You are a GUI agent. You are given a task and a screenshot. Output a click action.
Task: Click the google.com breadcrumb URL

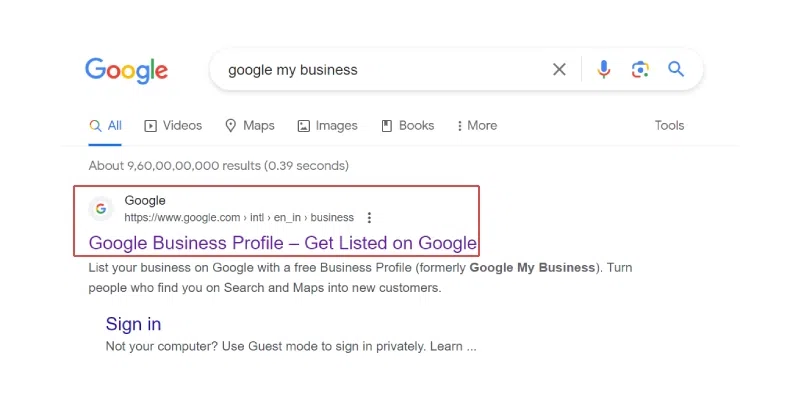tap(239, 218)
